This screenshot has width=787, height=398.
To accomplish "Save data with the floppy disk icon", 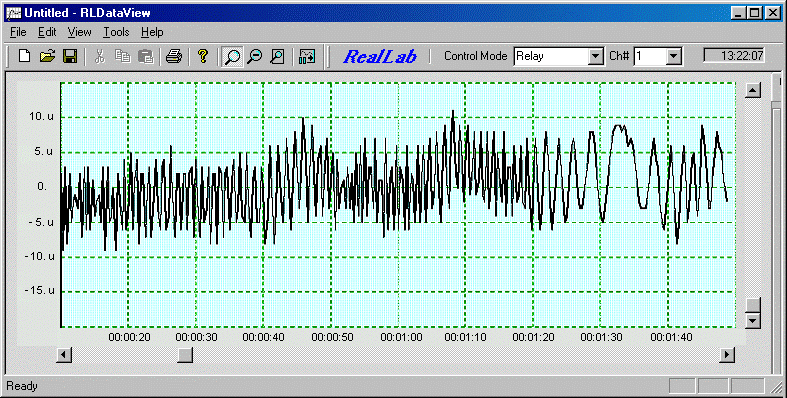I will point(70,56).
